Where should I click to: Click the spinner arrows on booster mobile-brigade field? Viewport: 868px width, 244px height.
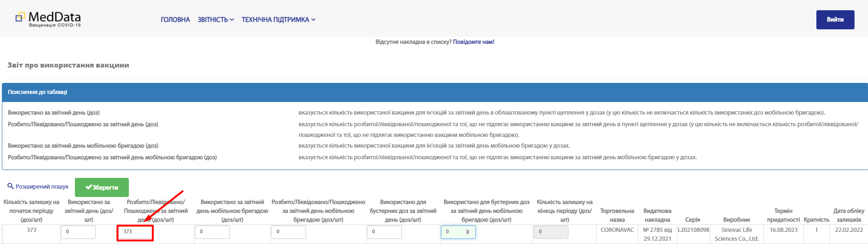point(468,232)
